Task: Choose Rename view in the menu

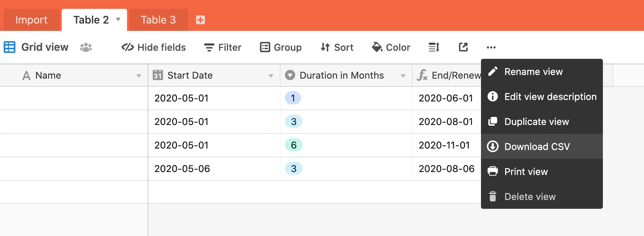Action: click(x=542, y=71)
